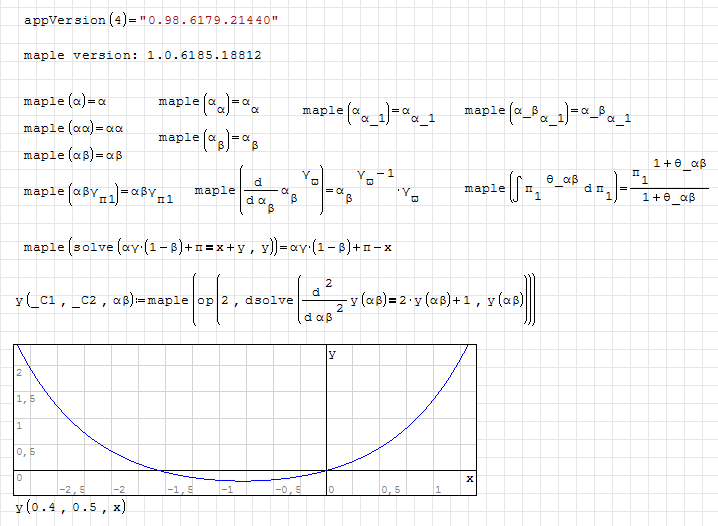
Task: Click the plot's y axis label
Action: click(332, 354)
